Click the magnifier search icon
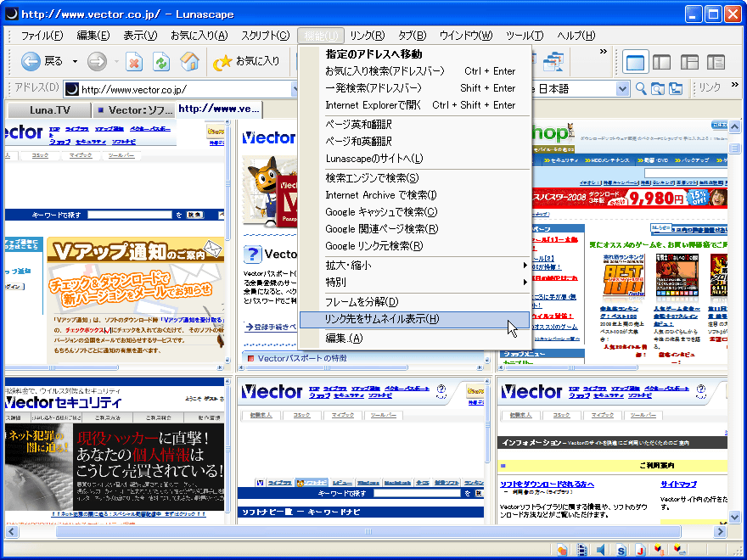Screen dimensions: 747x560 pyautogui.click(x=641, y=88)
